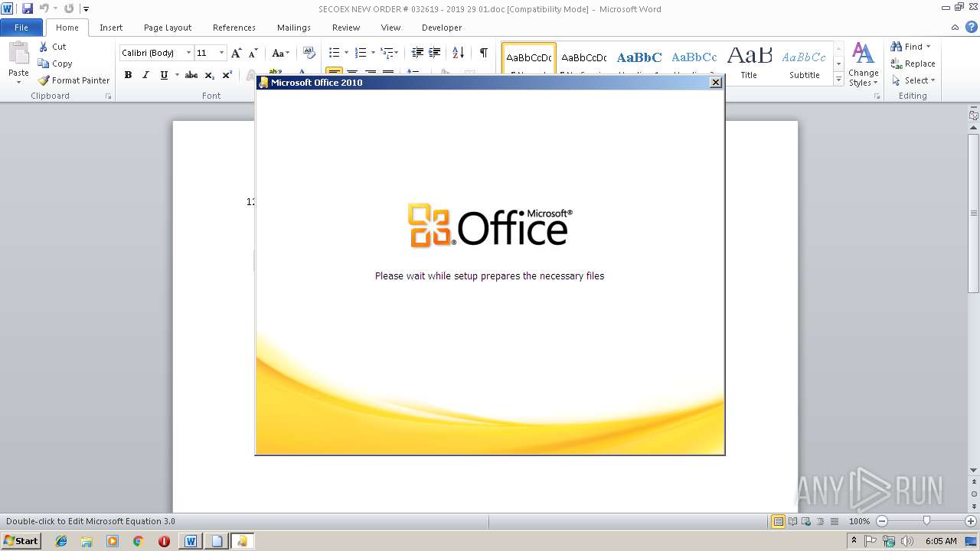Open the Bullets list dropdown arrow
The image size is (980, 551).
point(346,53)
